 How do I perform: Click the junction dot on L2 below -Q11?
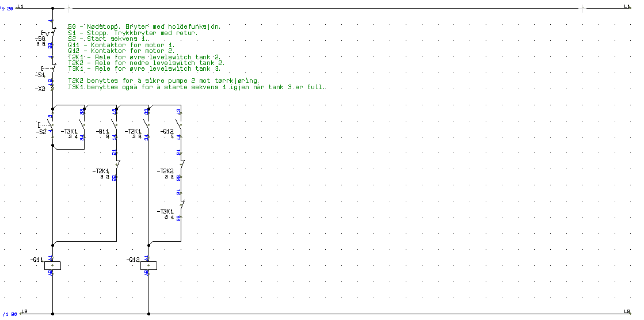(52, 314)
